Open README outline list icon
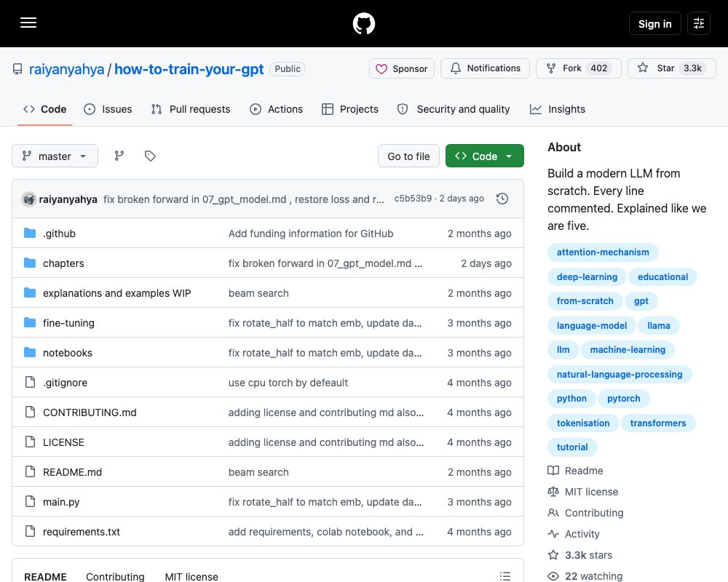 click(505, 576)
